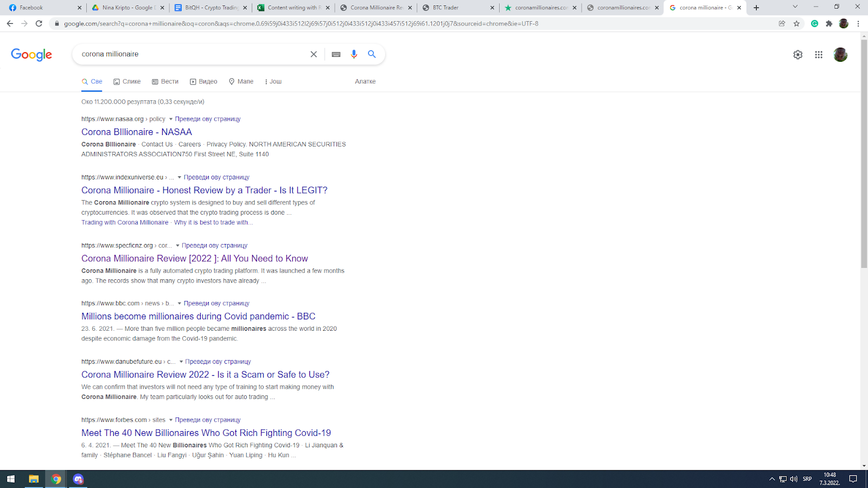Open Is it a Scam or Safe result

[x=206, y=375]
